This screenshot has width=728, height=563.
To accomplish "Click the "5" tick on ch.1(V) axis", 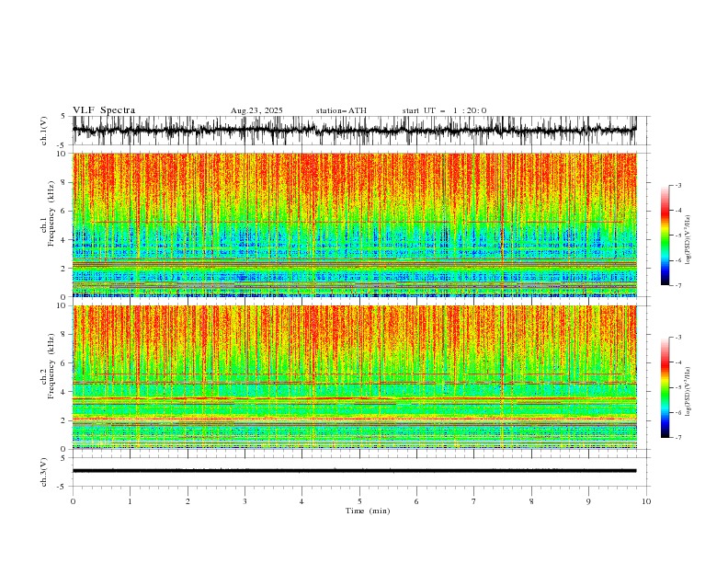I will [63, 117].
